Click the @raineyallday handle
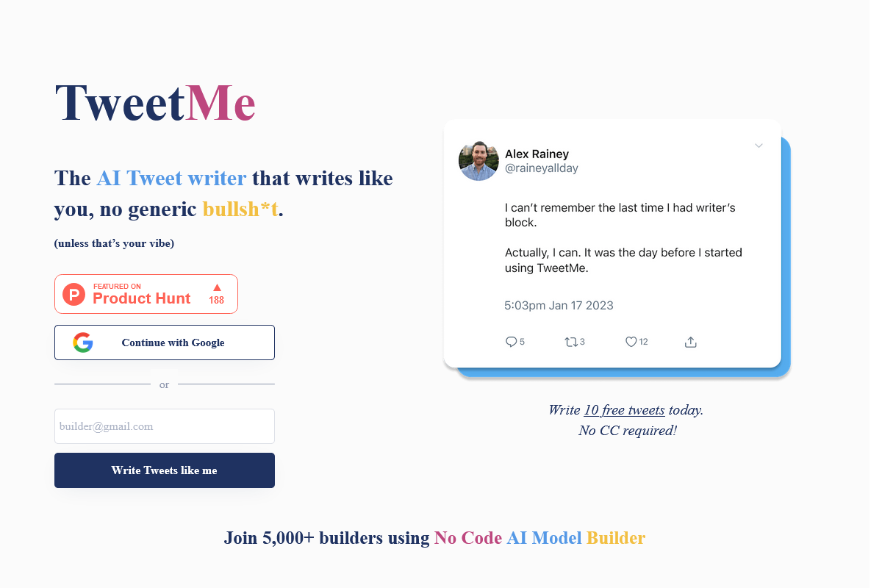Viewport: 882px width, 588px height. coord(541,168)
